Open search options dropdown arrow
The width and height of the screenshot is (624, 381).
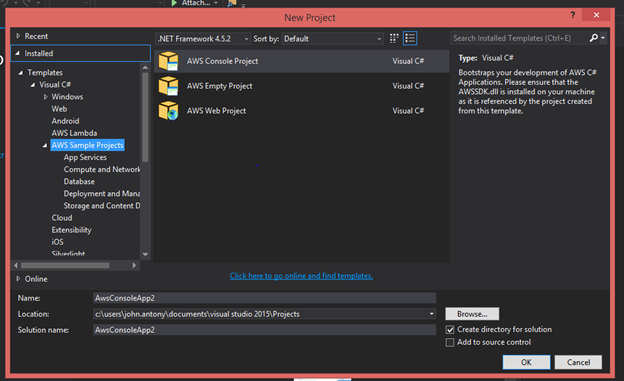point(603,38)
